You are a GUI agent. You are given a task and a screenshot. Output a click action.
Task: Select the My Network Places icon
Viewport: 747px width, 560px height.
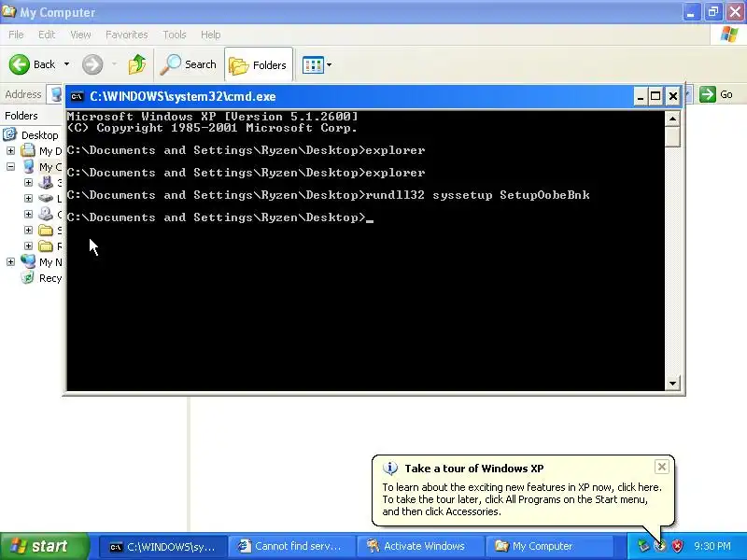click(x=28, y=261)
